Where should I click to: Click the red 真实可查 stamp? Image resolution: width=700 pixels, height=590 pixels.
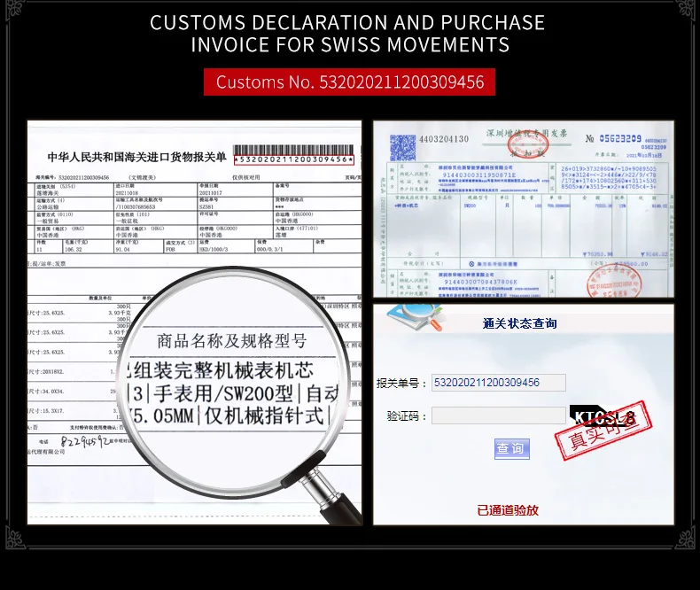tap(603, 431)
